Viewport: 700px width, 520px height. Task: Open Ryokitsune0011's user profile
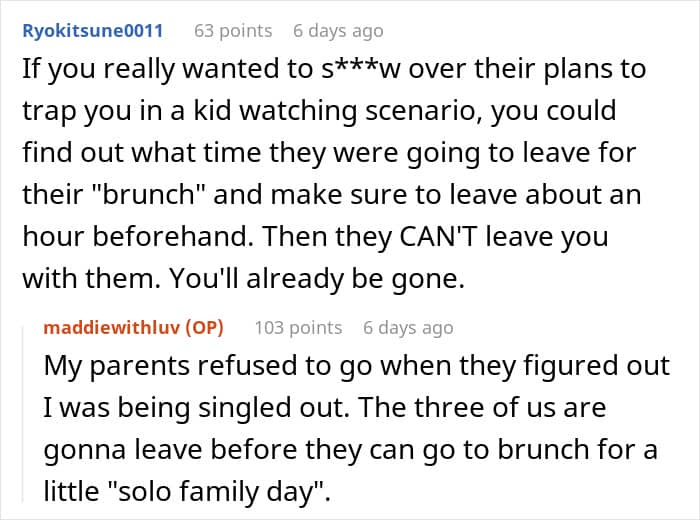pyautogui.click(x=91, y=31)
